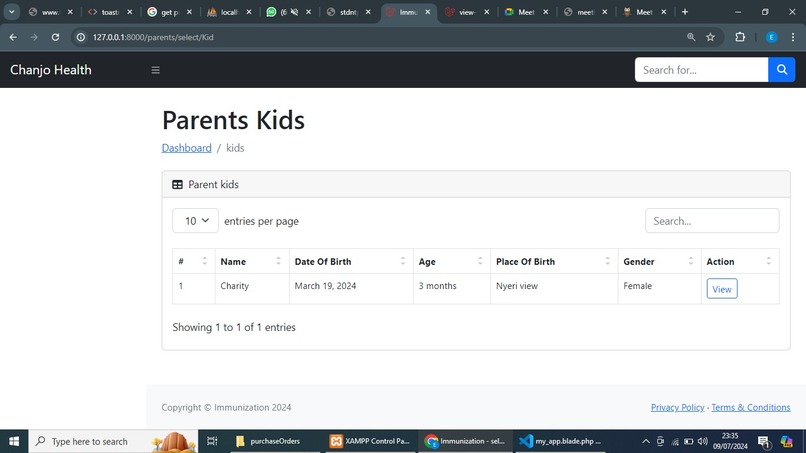The image size is (806, 453).
Task: Open the Chrome Immunization taskbar item
Action: tap(465, 441)
